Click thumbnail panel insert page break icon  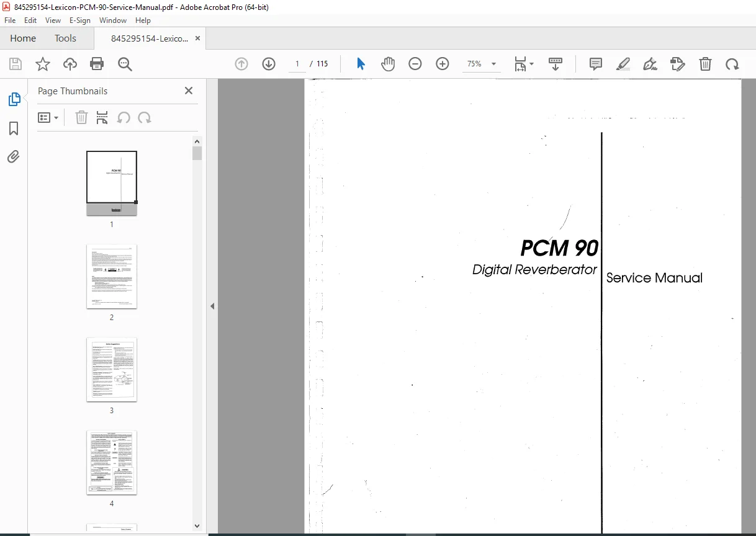pos(102,117)
